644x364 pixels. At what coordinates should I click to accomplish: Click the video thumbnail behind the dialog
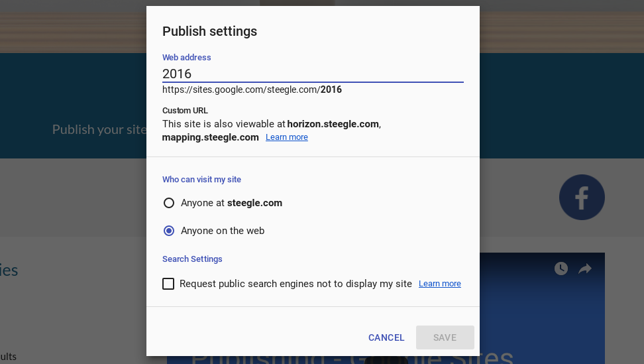(542, 308)
